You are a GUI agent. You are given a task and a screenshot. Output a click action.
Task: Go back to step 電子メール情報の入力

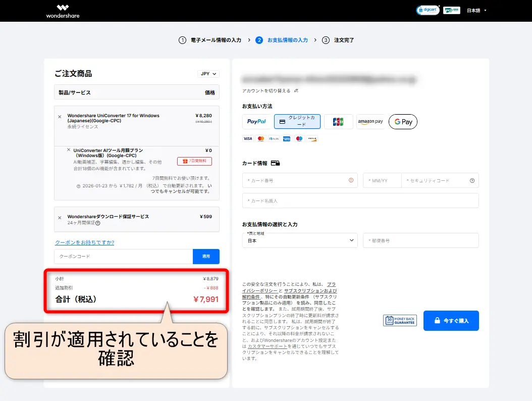pos(216,40)
